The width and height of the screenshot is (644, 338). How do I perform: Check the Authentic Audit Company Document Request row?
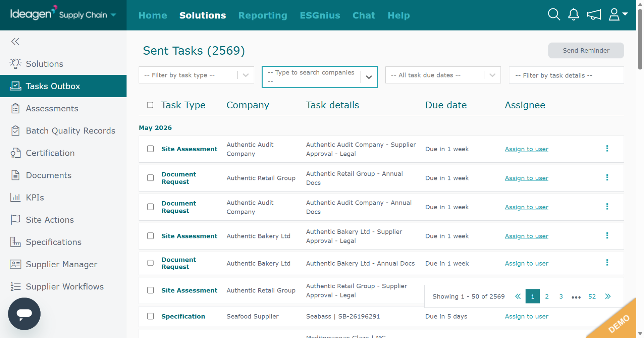pyautogui.click(x=151, y=207)
